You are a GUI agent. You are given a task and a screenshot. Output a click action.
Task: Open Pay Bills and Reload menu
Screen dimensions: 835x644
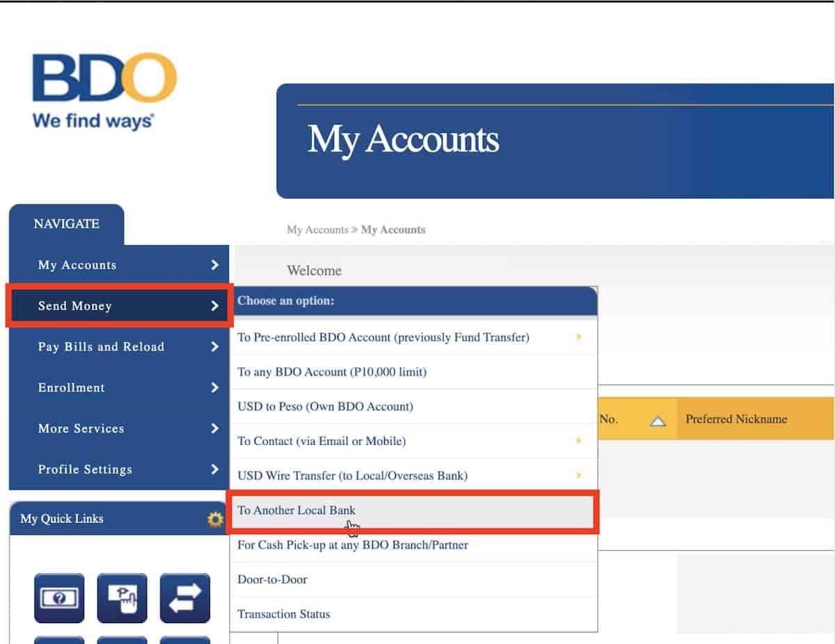tap(119, 346)
